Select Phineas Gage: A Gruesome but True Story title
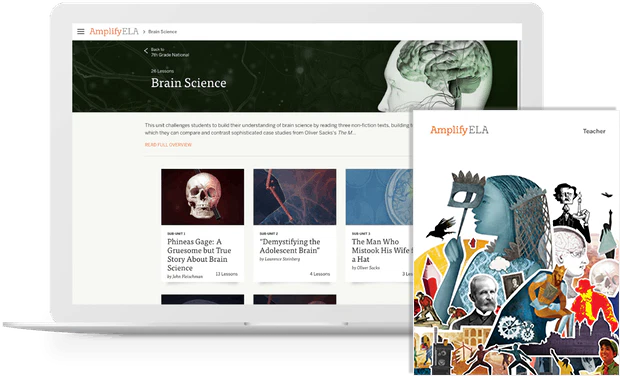Image resolution: width=621 pixels, height=376 pixels. click(199, 255)
